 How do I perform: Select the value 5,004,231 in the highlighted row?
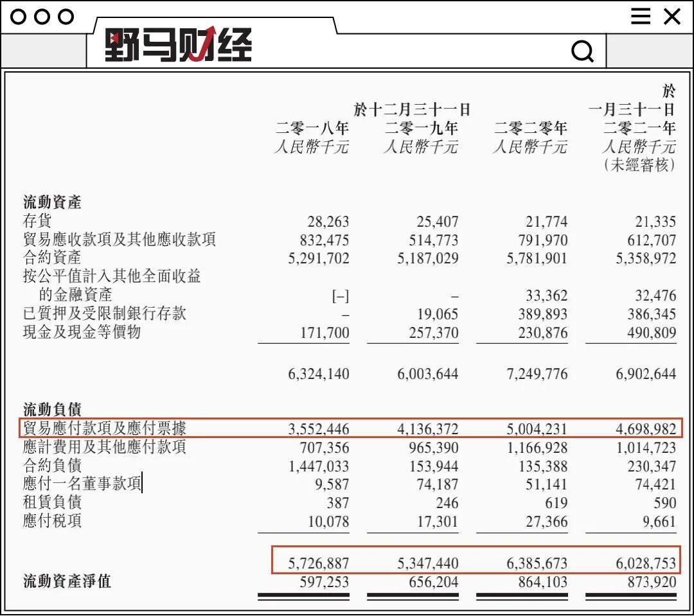(x=538, y=428)
